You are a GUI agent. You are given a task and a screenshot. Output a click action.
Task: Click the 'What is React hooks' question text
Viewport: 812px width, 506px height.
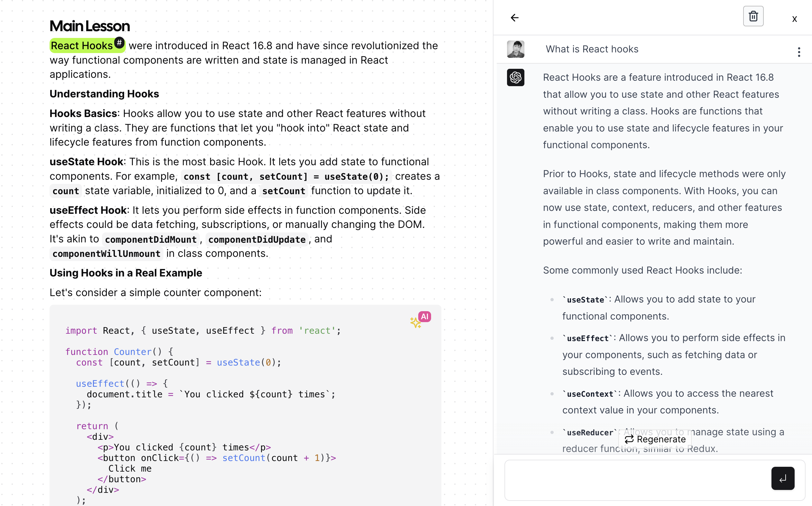pos(592,49)
